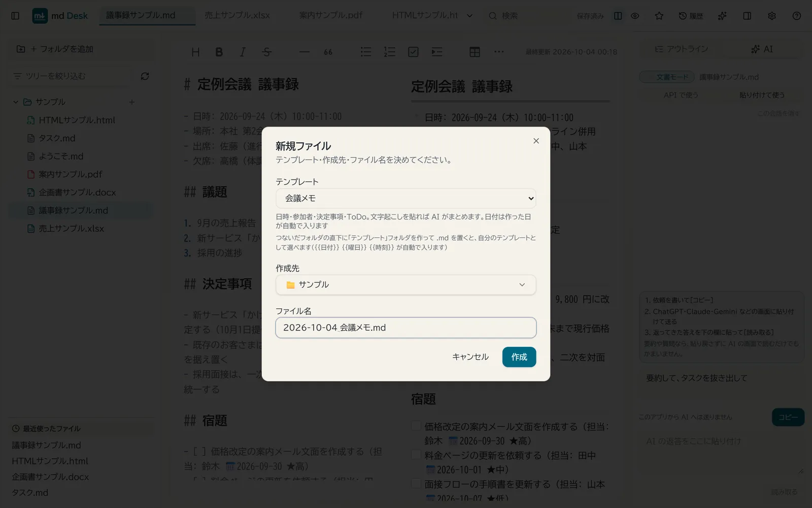The width and height of the screenshot is (812, 508).
Task: Check the 価格改定の案内メール task checkbox
Action: pos(416,426)
